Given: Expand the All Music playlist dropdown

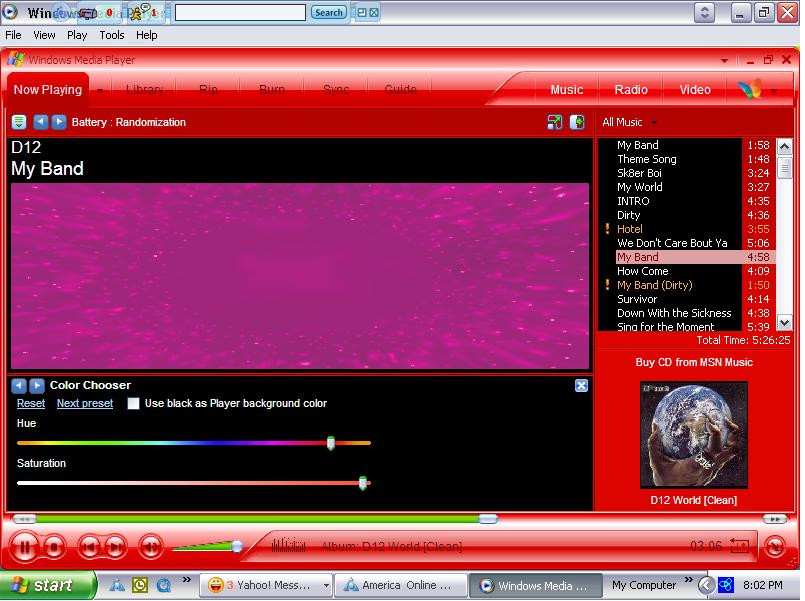Looking at the screenshot, I should [x=654, y=122].
